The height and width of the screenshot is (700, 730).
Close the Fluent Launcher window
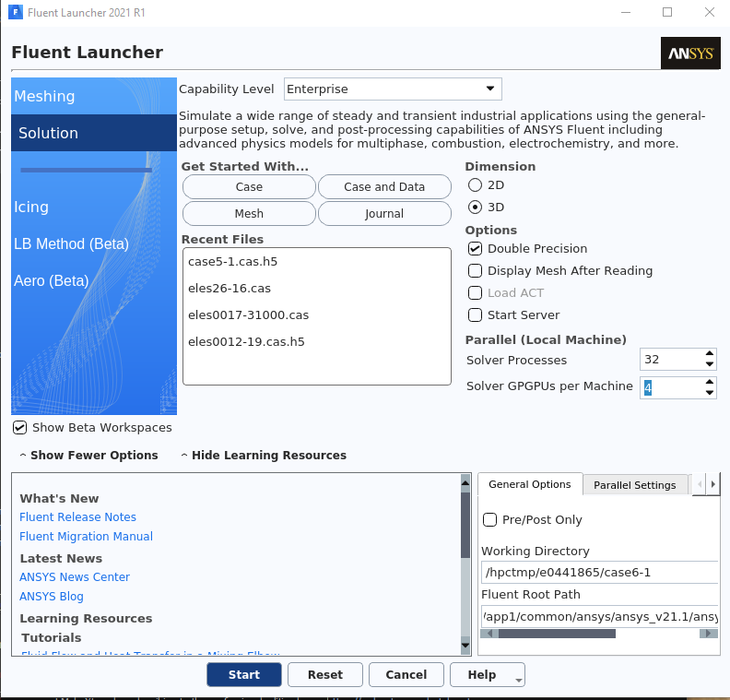[710, 12]
